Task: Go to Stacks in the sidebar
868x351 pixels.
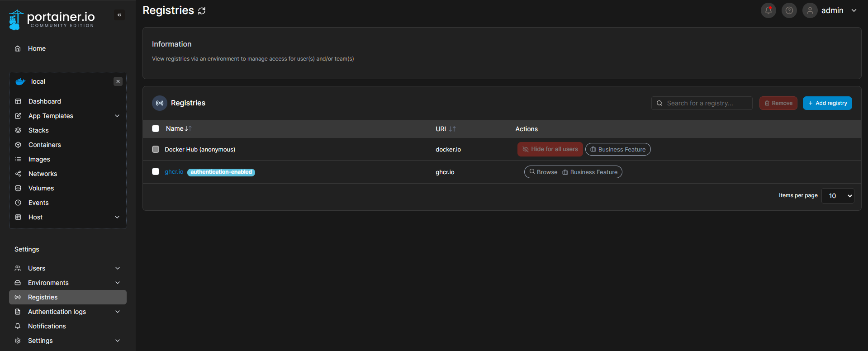Action: point(38,130)
